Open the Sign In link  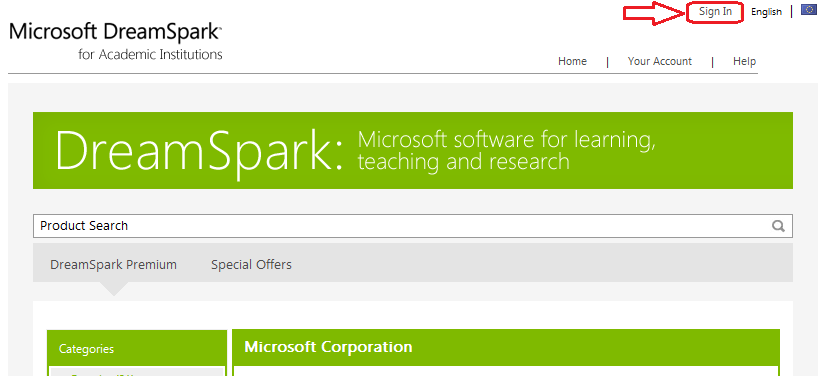click(x=715, y=12)
